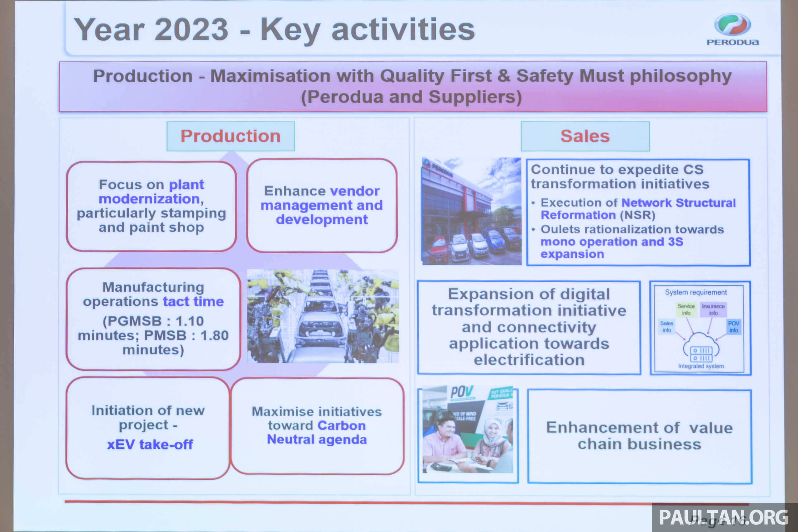Click the Production section header box
Screen dimensions: 798x532
(230, 136)
